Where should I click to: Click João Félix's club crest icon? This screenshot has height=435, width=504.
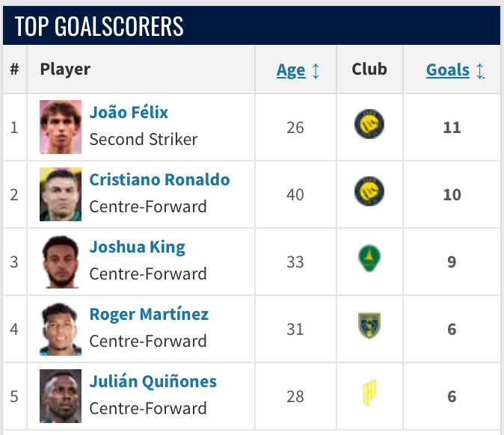click(x=369, y=126)
